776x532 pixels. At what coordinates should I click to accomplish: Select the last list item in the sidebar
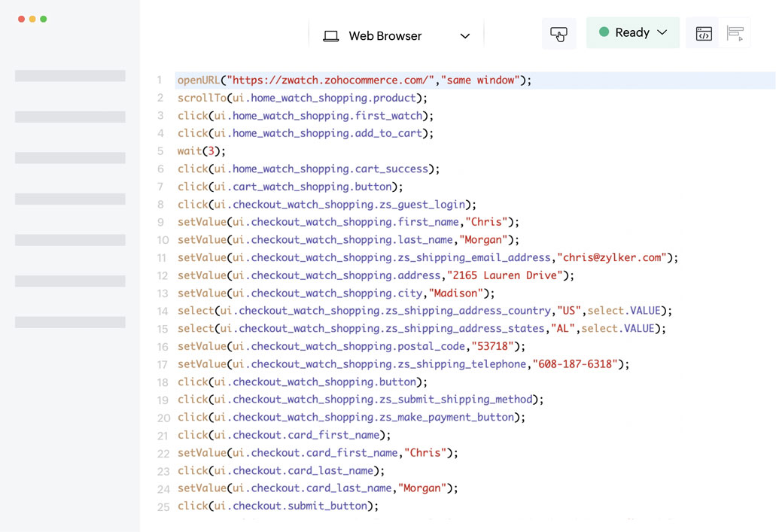click(x=69, y=322)
